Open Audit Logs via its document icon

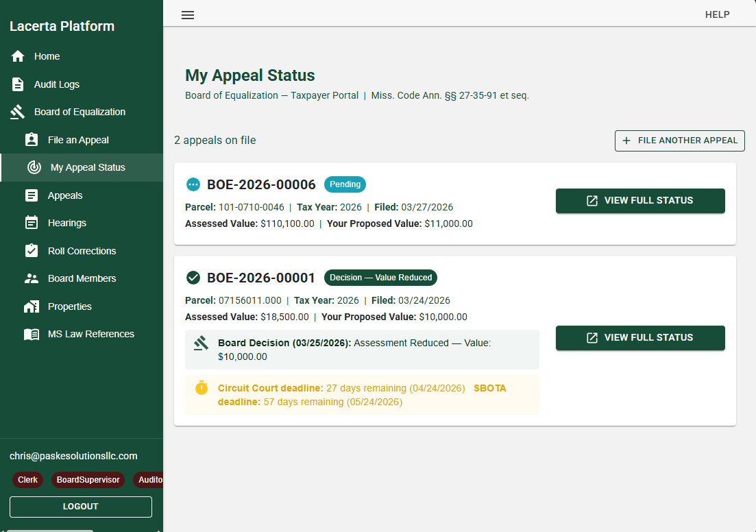[x=19, y=84]
